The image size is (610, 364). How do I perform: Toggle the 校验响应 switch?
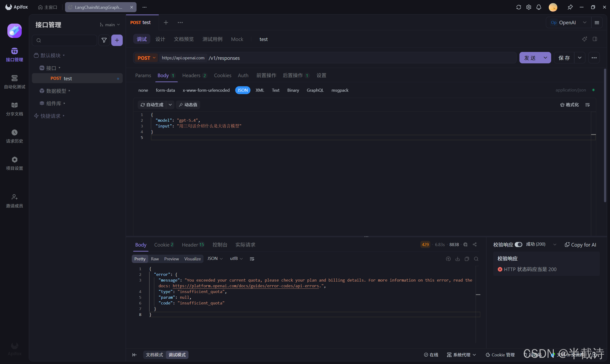point(518,245)
